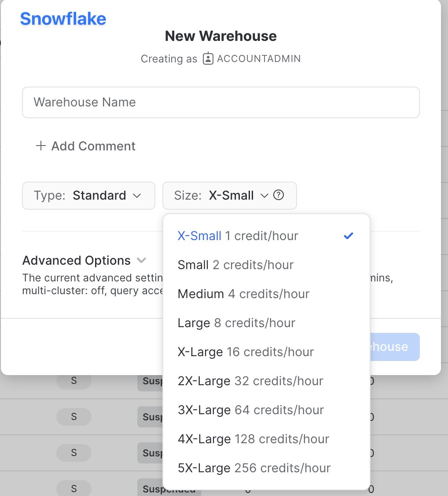Click the Creating as label text

pos(169,59)
